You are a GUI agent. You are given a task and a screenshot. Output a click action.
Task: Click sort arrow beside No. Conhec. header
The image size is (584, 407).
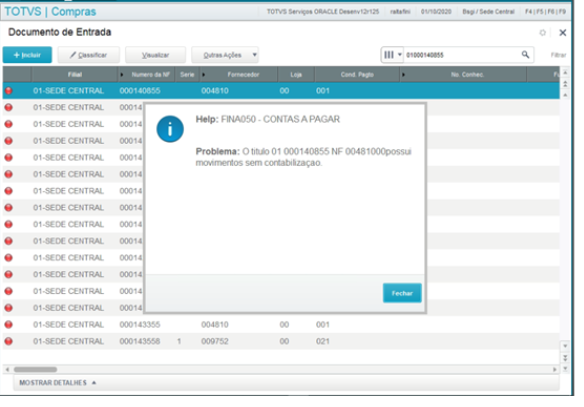coord(403,75)
